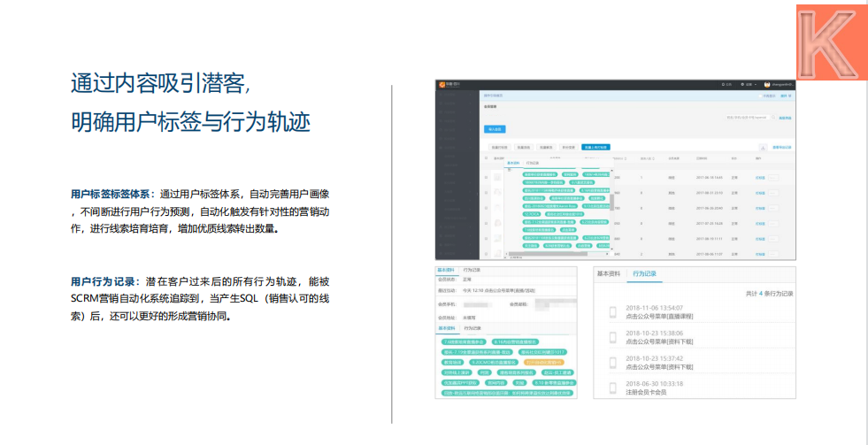
Task: Click the phone icon beside the 2018-11-06 13:54:07 record
Action: point(612,311)
